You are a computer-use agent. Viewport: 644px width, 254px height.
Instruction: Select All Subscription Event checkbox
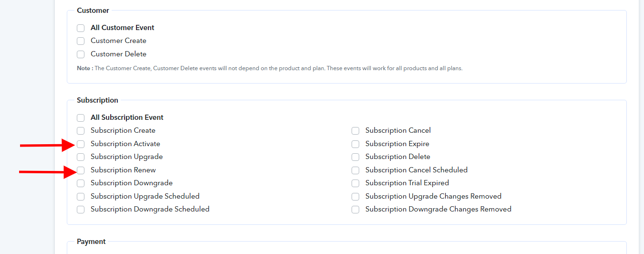pos(81,118)
